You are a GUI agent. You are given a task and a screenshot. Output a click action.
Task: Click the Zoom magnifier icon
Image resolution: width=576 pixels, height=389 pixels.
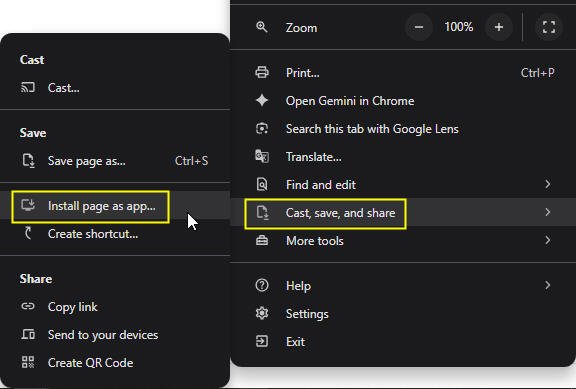point(262,27)
